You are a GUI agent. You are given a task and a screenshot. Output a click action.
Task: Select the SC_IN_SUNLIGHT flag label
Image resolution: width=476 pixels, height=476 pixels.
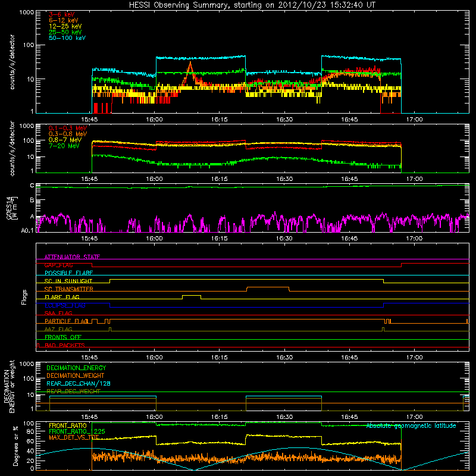pyautogui.click(x=68, y=281)
